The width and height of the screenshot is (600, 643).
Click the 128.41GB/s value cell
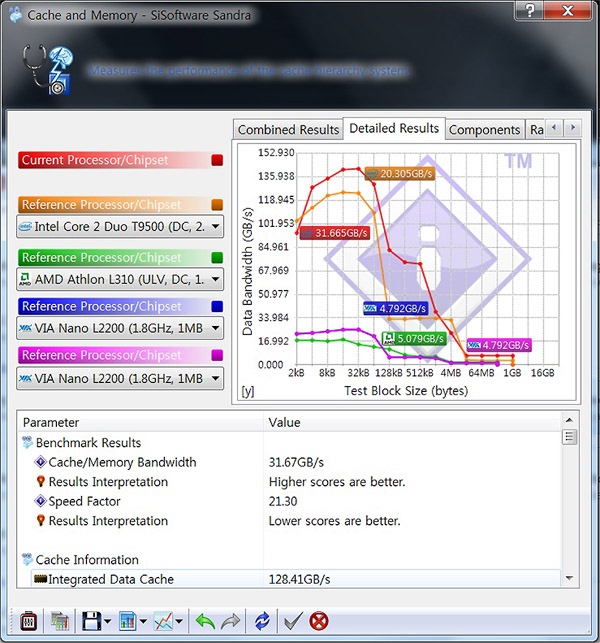pyautogui.click(x=299, y=579)
